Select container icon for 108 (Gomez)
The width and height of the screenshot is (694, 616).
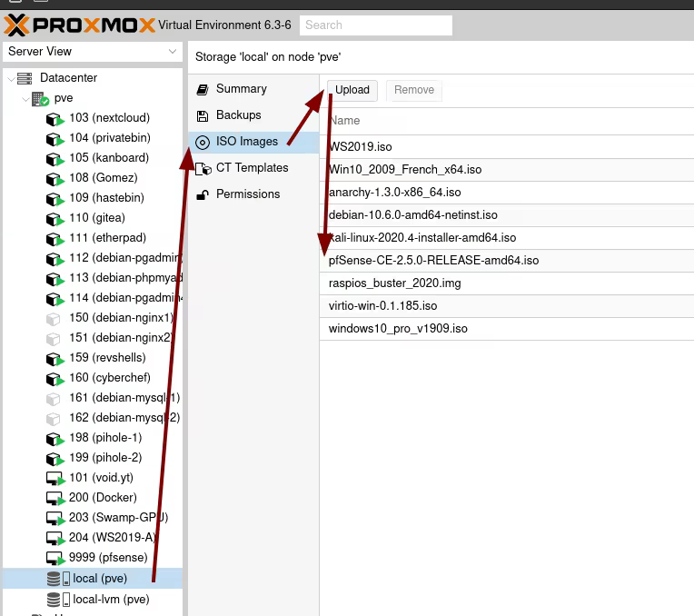(55, 179)
